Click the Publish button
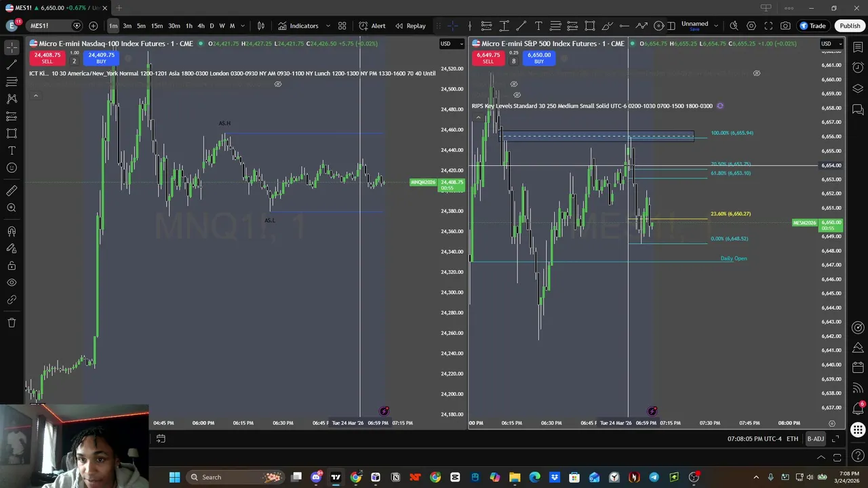Image resolution: width=868 pixels, height=488 pixels. 850,26
